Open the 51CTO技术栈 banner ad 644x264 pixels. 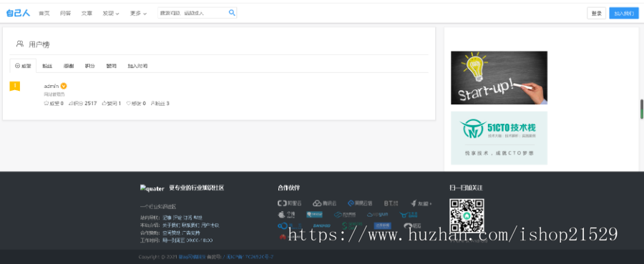tap(499, 138)
